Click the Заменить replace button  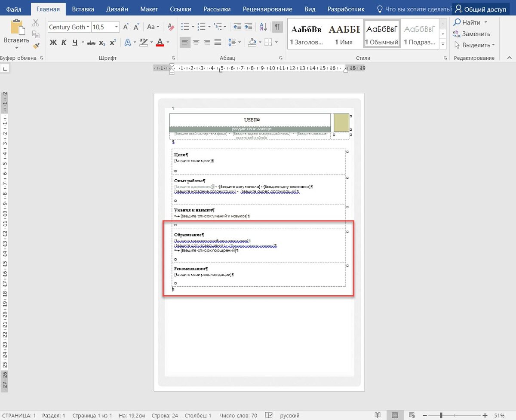pyautogui.click(x=472, y=34)
